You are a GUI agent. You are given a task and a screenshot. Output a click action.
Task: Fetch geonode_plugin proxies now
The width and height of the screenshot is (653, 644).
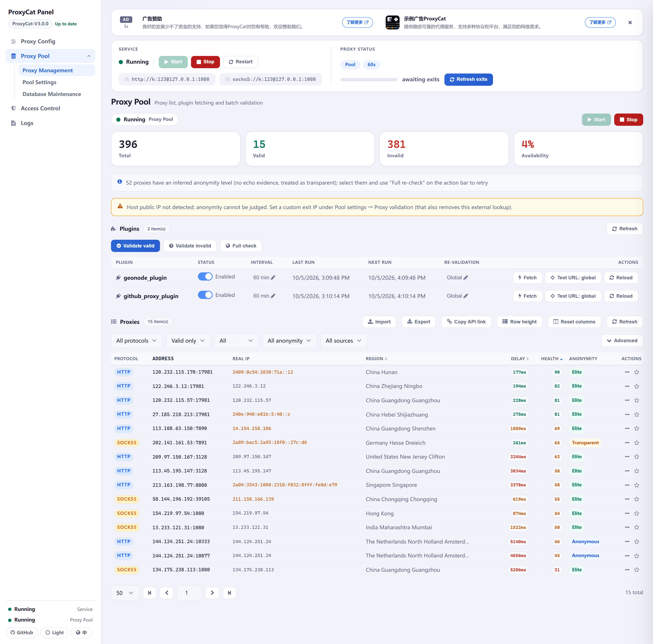pyautogui.click(x=527, y=278)
